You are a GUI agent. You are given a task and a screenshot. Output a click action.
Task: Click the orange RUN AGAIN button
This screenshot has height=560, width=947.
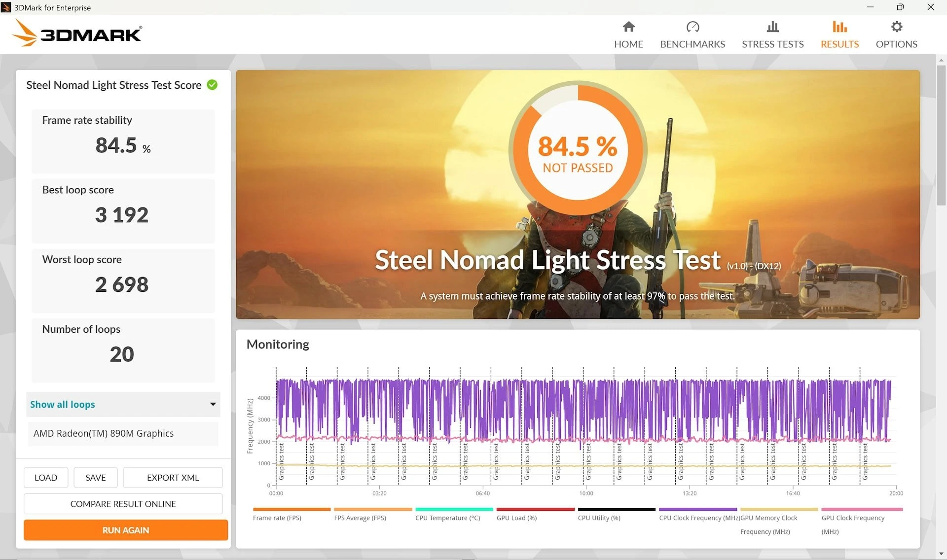(x=126, y=530)
